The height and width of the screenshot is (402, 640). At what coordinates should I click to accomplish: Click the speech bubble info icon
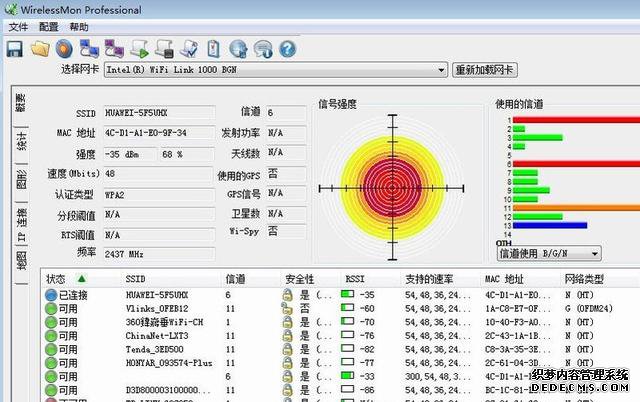pos(263,49)
